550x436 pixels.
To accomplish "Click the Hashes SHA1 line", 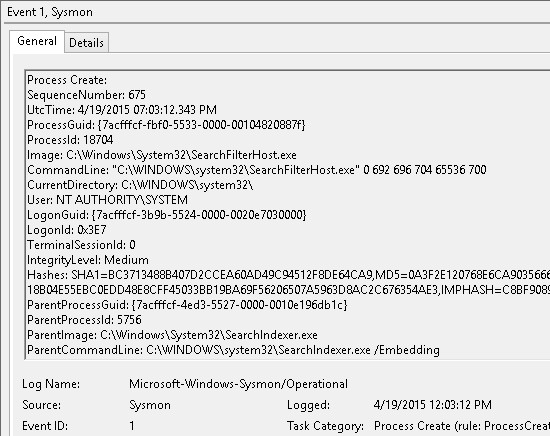I will (288, 275).
